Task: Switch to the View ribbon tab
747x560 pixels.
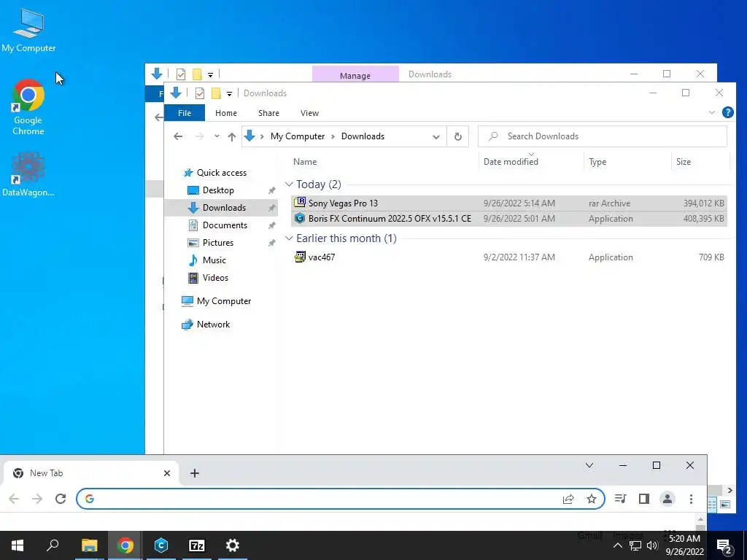Action: [x=309, y=113]
